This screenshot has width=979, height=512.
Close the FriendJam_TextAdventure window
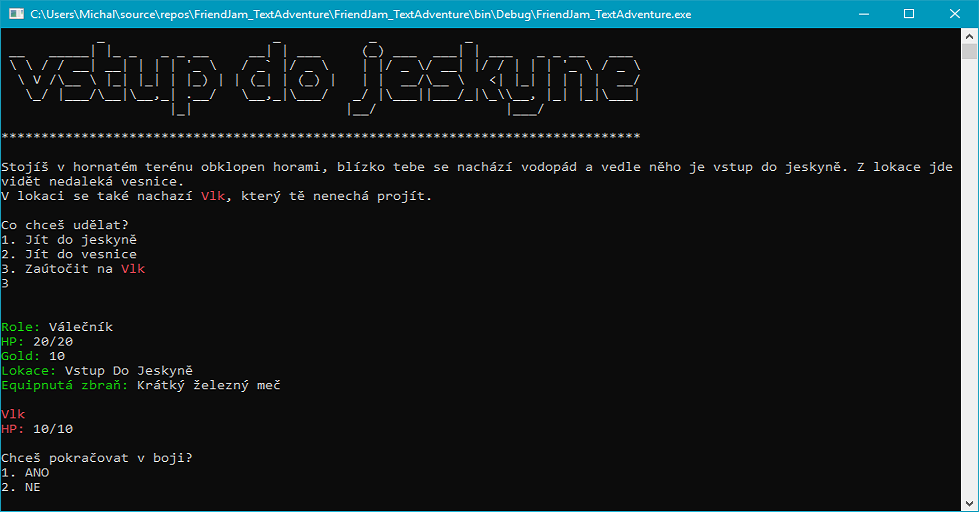(955, 15)
